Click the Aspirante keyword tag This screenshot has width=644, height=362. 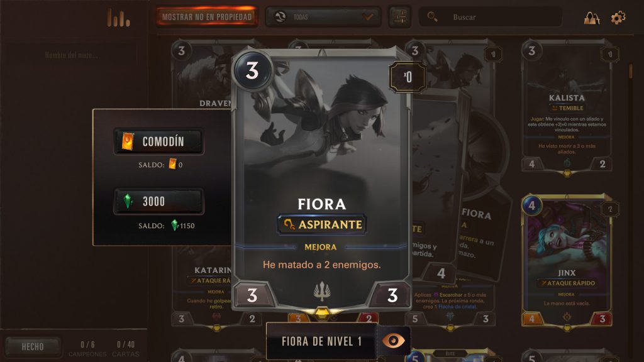point(322,224)
